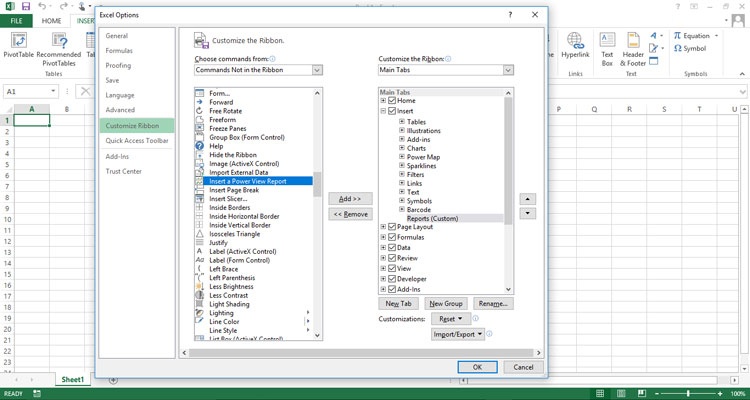Viewport: 750px width, 400px height.
Task: Uncheck the Review tab checkbox
Action: coord(392,258)
